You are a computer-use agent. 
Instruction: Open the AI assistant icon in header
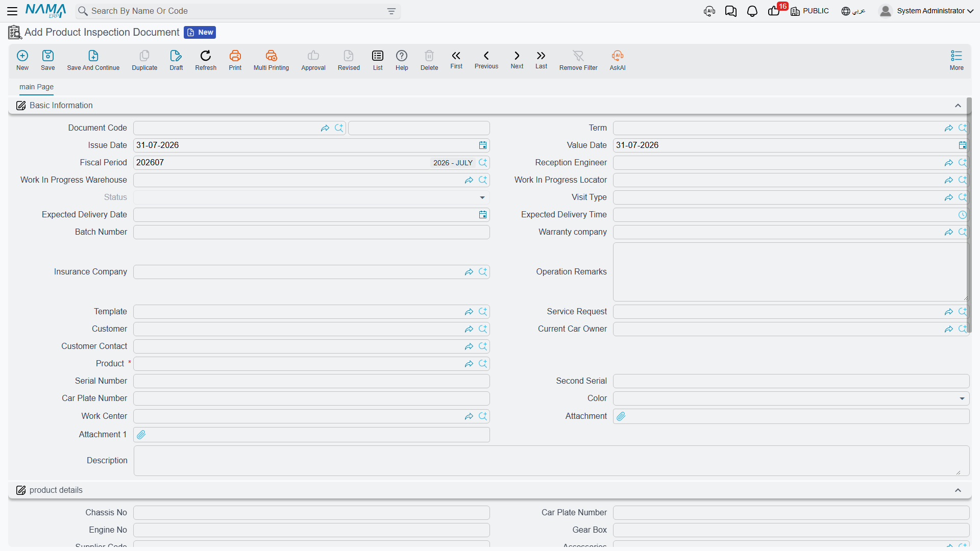coord(709,11)
